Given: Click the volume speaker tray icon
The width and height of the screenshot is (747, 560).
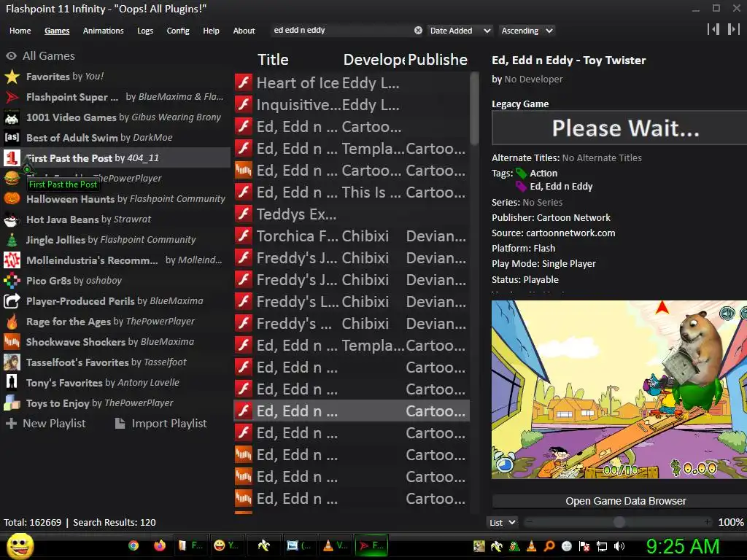Looking at the screenshot, I should 619,546.
